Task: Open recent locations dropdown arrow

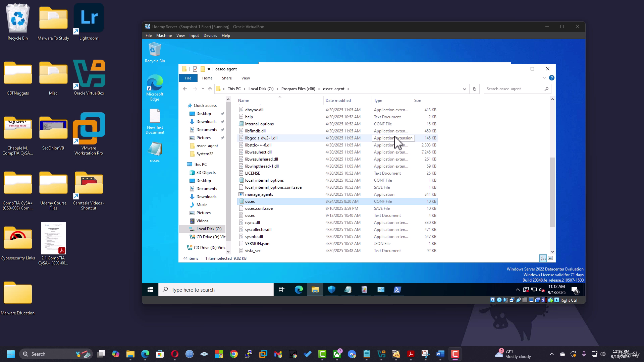Action: [203, 89]
